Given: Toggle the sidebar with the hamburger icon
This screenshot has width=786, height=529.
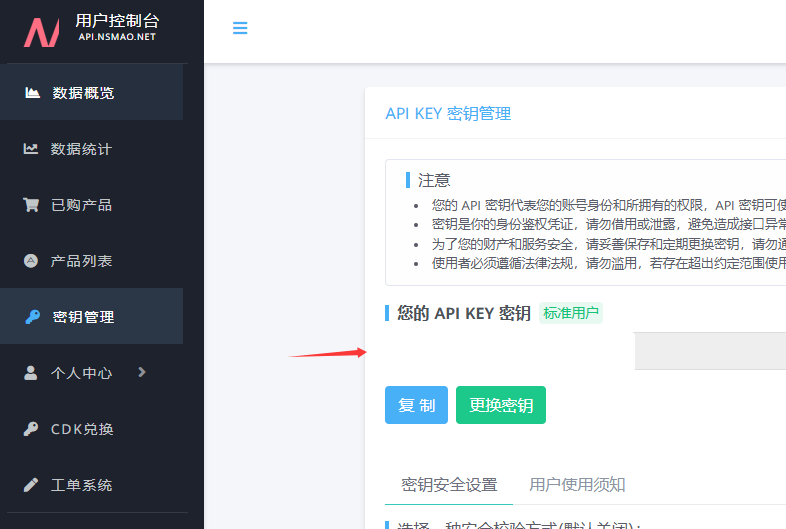Looking at the screenshot, I should tap(240, 29).
